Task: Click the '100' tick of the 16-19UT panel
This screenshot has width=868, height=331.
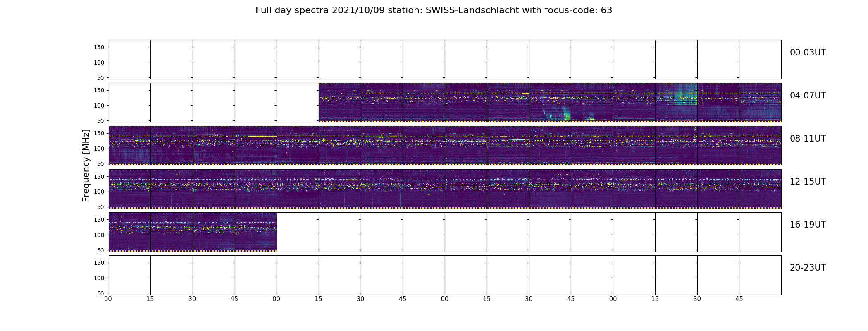Action: [99, 235]
